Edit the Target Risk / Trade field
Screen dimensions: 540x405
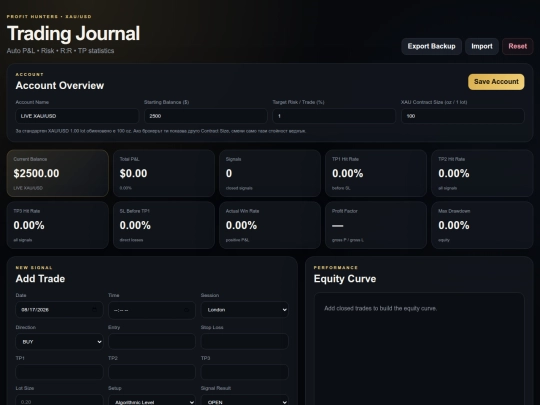point(334,116)
